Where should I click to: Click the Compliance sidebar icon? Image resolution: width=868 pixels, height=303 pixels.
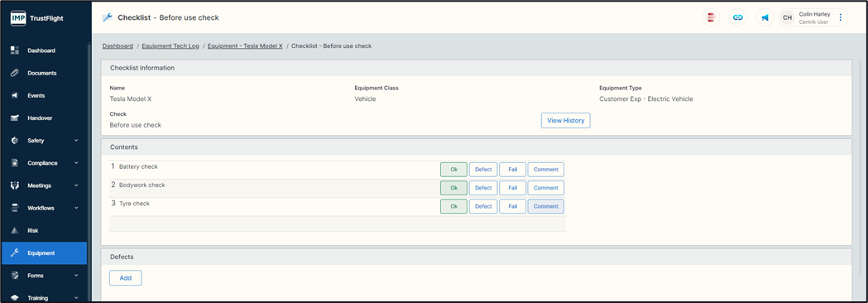click(x=15, y=163)
